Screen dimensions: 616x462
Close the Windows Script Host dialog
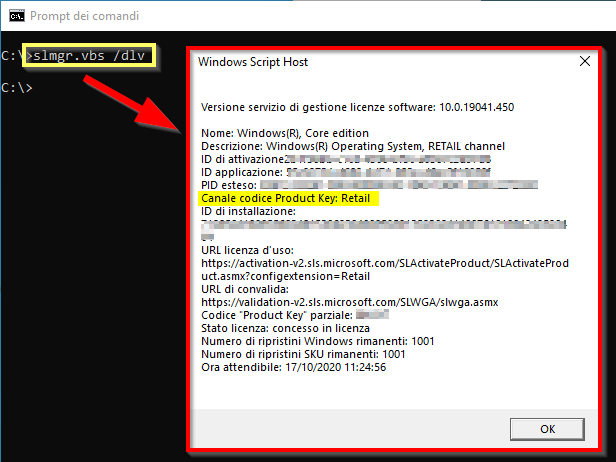585,61
